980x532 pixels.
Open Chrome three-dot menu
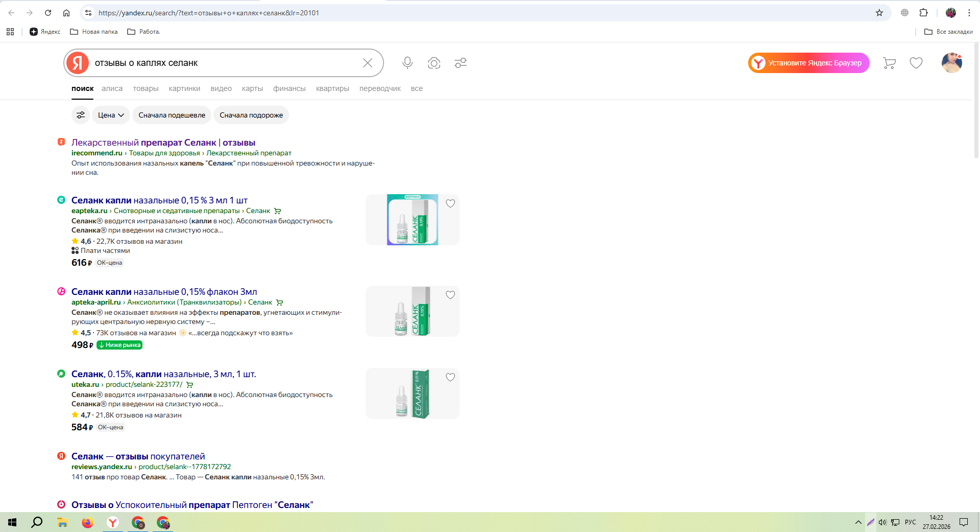point(969,13)
